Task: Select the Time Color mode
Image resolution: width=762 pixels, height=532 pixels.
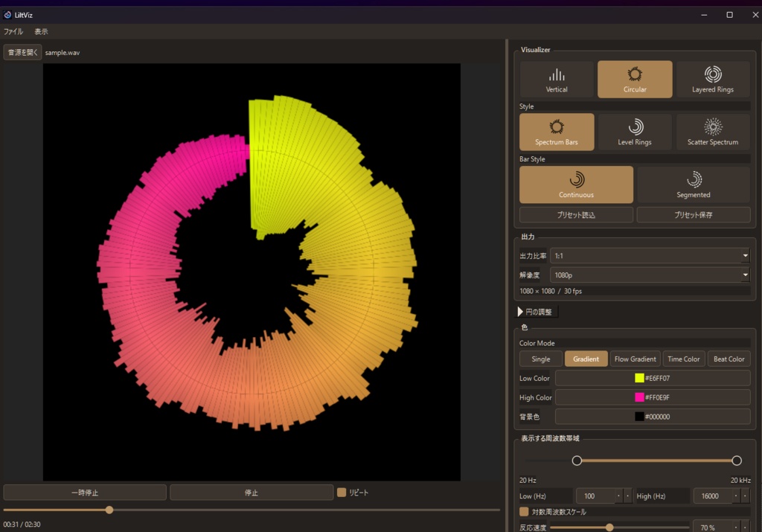Action: (x=684, y=359)
